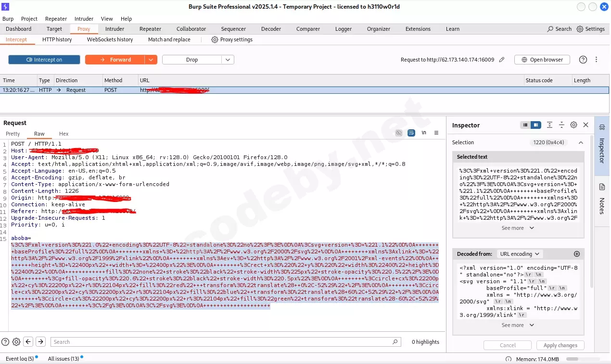The width and height of the screenshot is (611, 364).
Task: Edit the target with the pencil icon
Action: (501, 59)
